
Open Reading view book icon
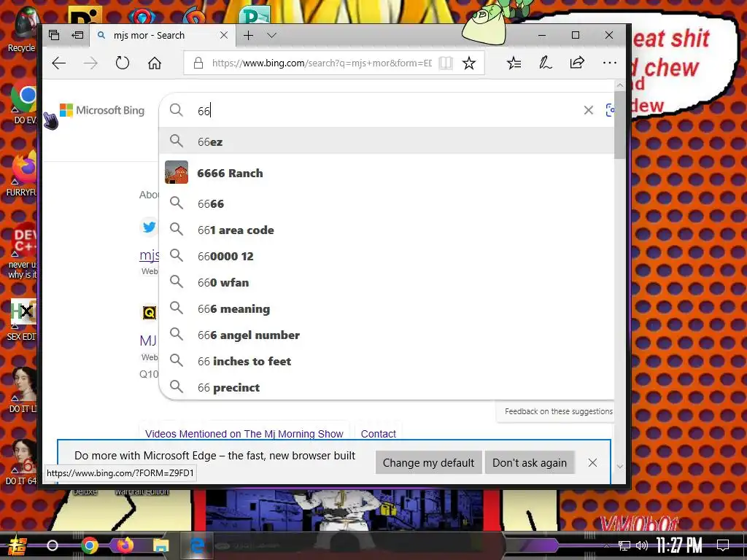pos(446,63)
